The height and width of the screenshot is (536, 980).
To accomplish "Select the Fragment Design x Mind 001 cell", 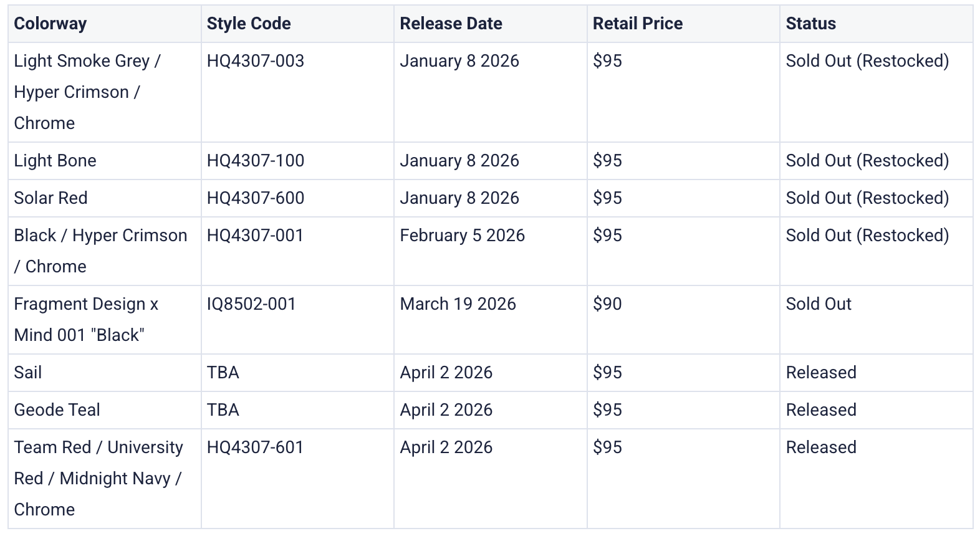I will point(86,319).
